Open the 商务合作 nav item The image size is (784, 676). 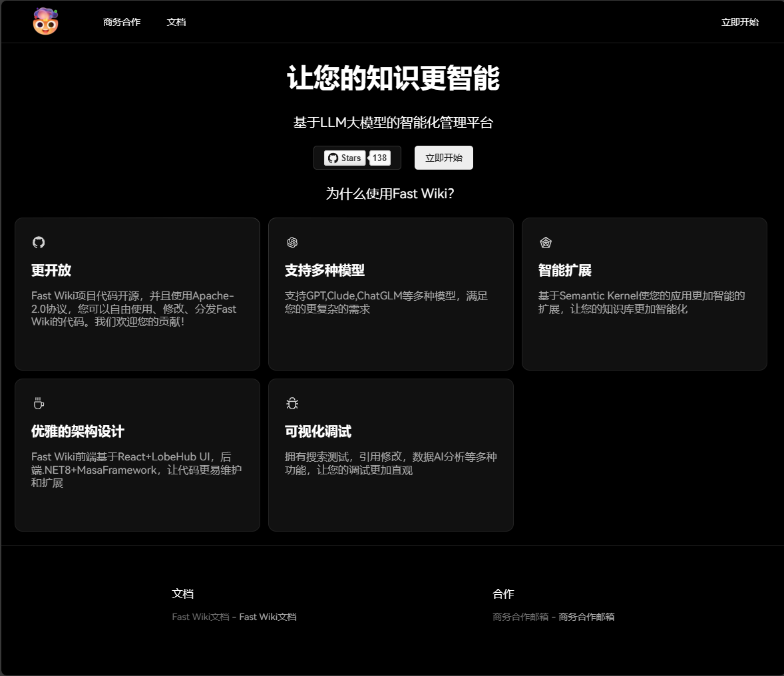[x=122, y=22]
